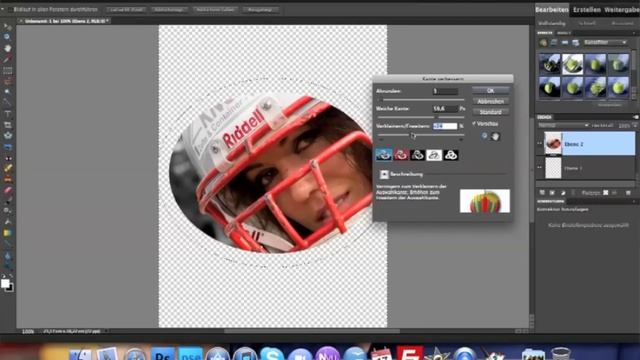Open the Normal blend mode dropdown
Image resolution: width=640 pixels, height=360 pixels.
point(564,125)
